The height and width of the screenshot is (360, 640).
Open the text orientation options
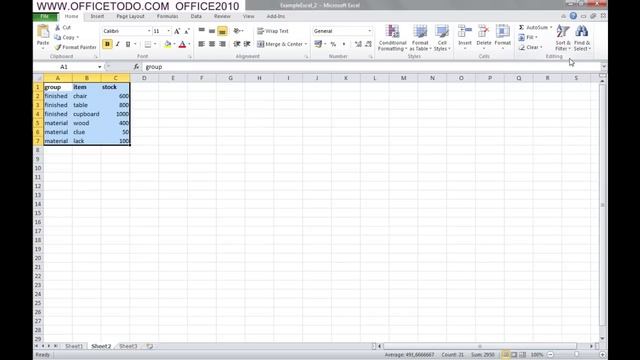(238, 31)
